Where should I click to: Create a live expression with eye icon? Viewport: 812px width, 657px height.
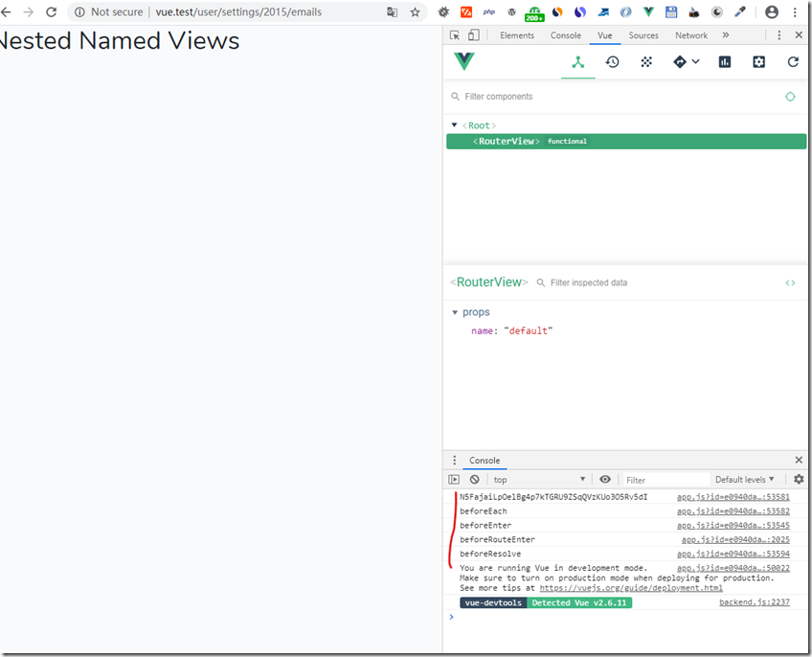(x=605, y=479)
